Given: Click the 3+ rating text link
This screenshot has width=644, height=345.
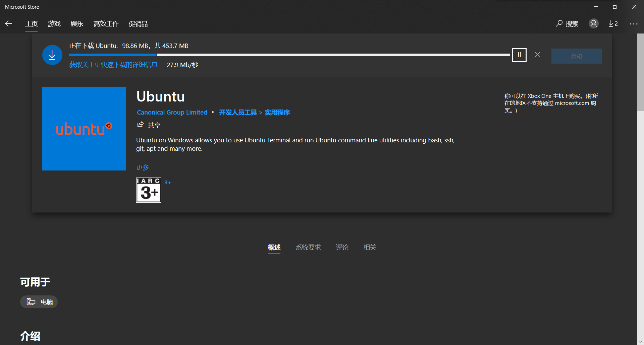Looking at the screenshot, I should coord(168,183).
